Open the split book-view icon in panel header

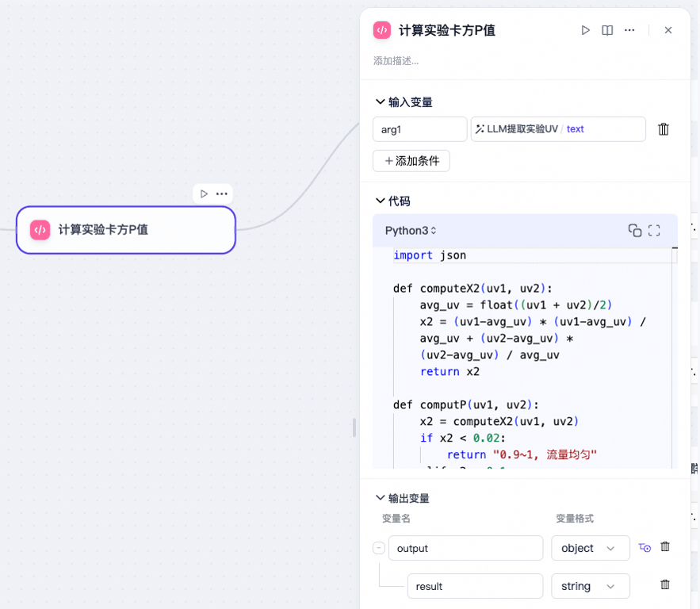tap(606, 29)
